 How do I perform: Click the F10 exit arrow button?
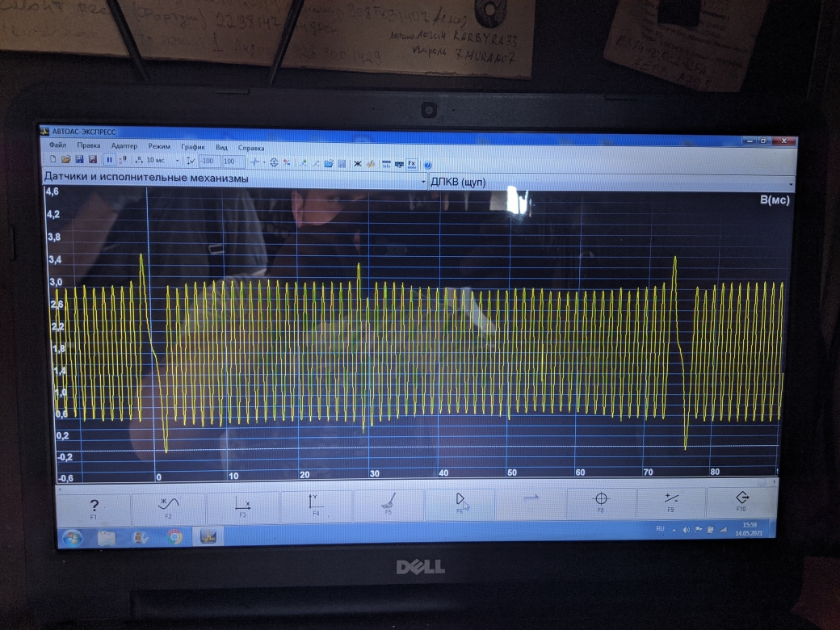tap(741, 502)
